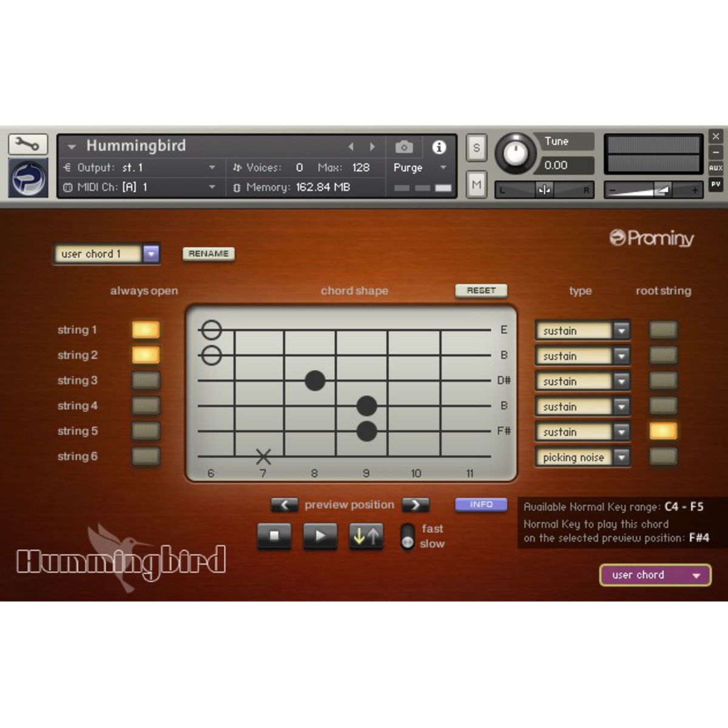Open the Purge dropdown menu
Screen dimensions: 728x728
[x=443, y=167]
